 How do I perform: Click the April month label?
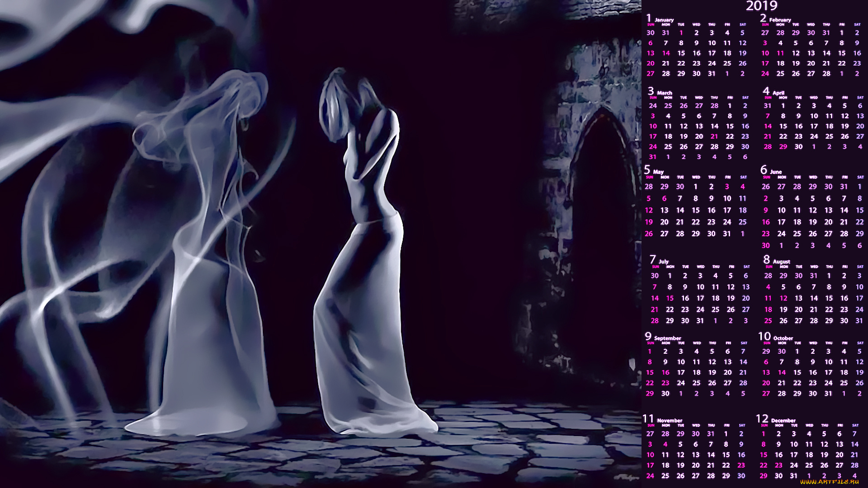click(x=778, y=93)
